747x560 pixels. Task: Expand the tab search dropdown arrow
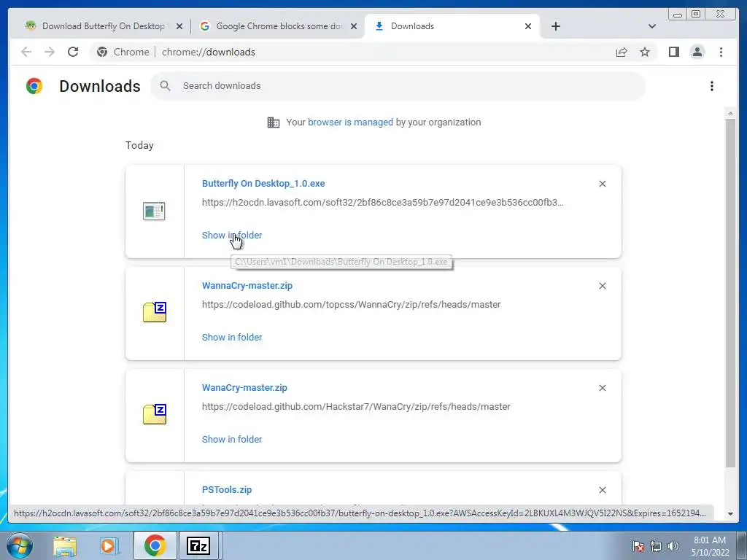pyautogui.click(x=652, y=26)
